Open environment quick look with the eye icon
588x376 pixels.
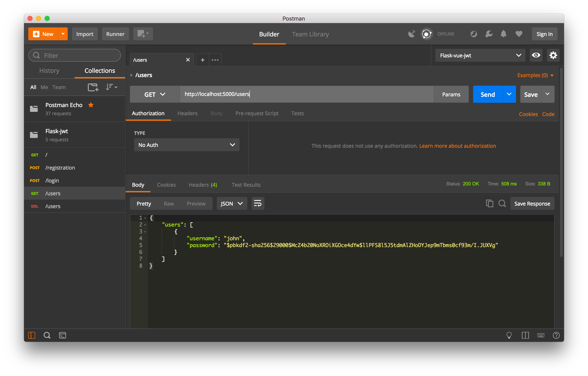(536, 55)
